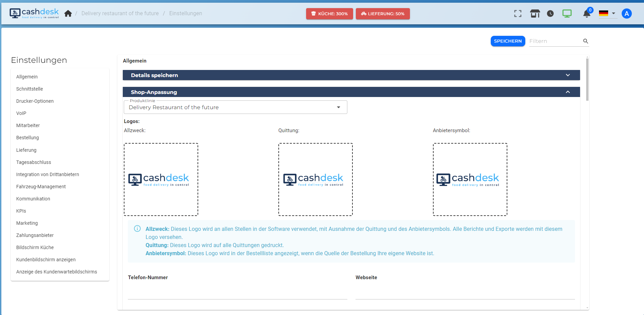Expand the Details speichern section
The height and width of the screenshot is (315, 644).
351,75
